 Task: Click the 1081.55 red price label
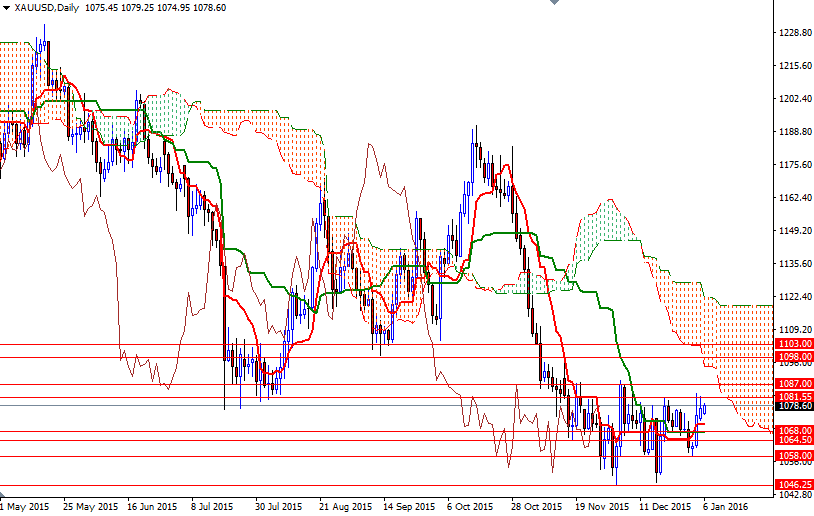tap(794, 397)
